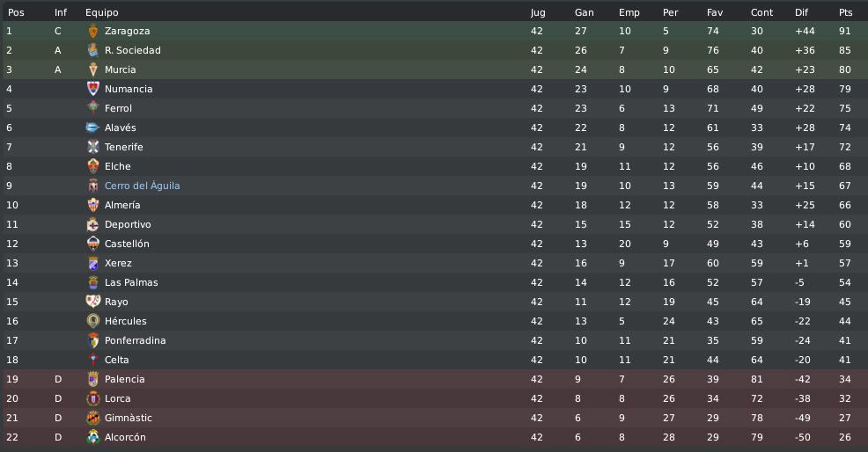Viewport: 868px width, 452px height.
Task: Click the Alcorcón team logo
Action: click(x=93, y=437)
